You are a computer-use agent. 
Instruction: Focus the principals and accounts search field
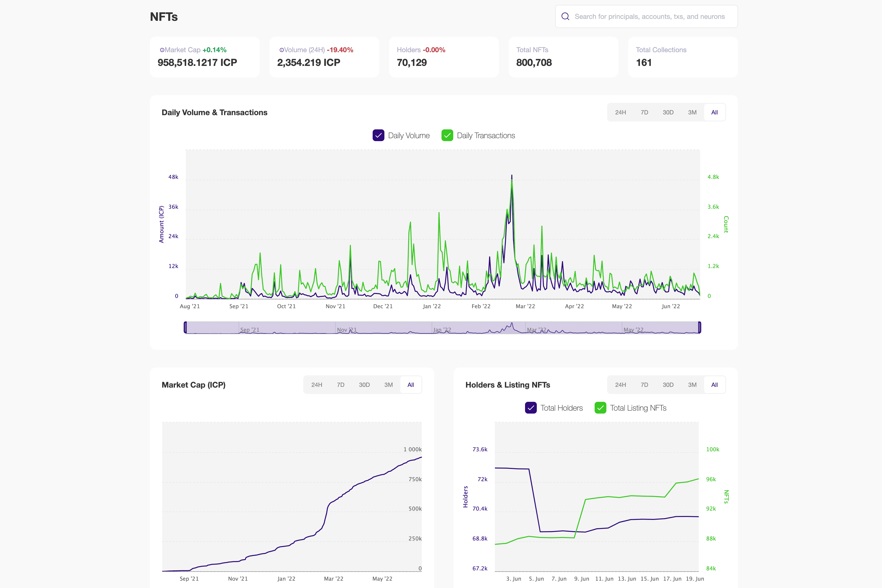click(649, 16)
